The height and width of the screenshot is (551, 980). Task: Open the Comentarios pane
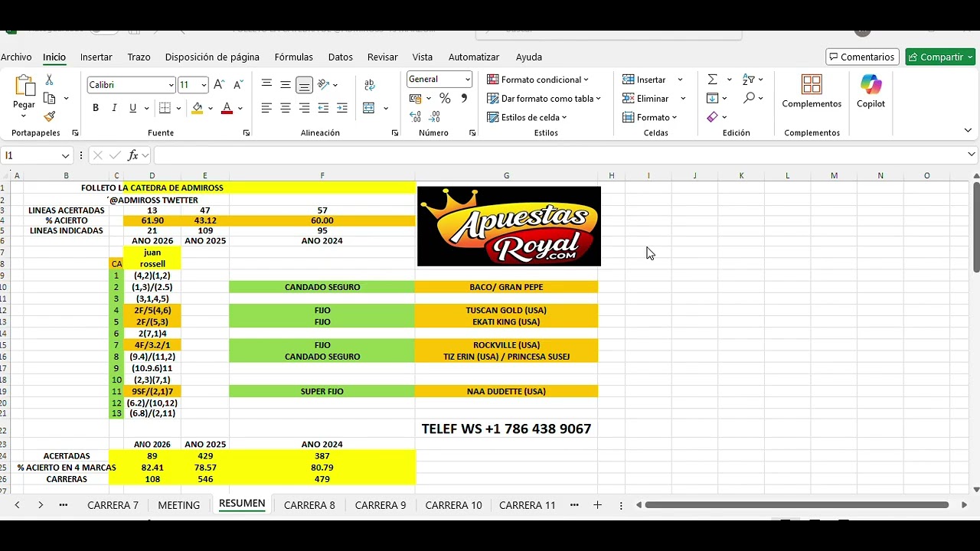[863, 57]
